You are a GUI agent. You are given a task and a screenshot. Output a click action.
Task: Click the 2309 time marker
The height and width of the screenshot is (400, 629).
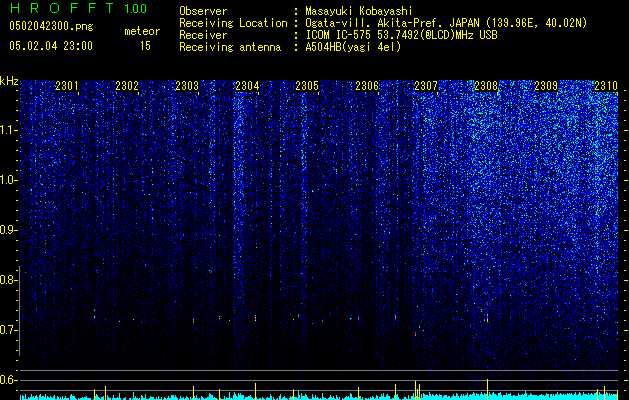[546, 86]
